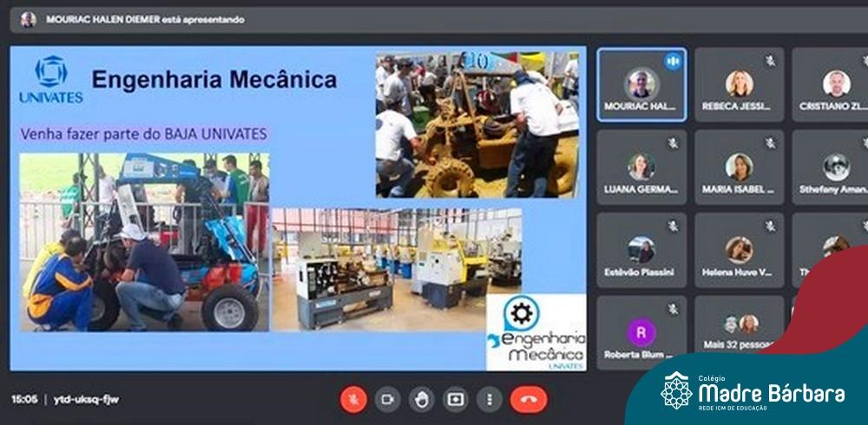Hang up with the red leave call button

pos(529,400)
